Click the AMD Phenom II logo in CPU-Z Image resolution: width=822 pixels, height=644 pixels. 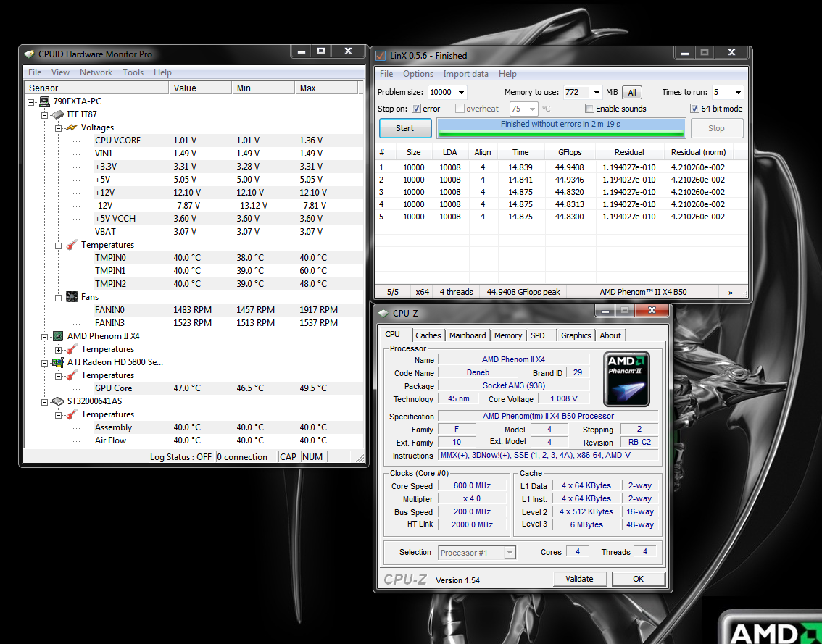(x=626, y=379)
